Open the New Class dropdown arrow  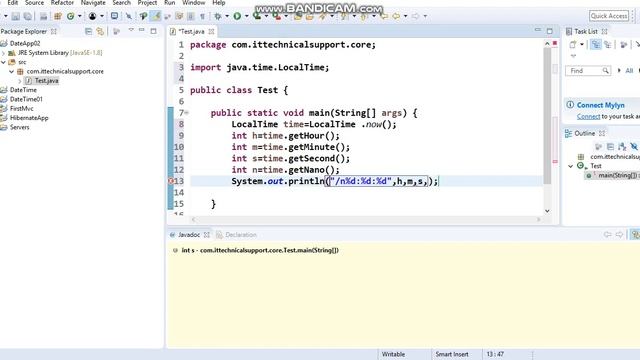80,16
